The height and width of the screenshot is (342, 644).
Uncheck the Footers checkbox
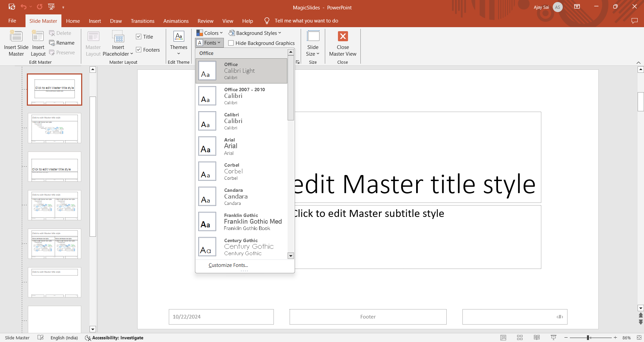tap(139, 50)
